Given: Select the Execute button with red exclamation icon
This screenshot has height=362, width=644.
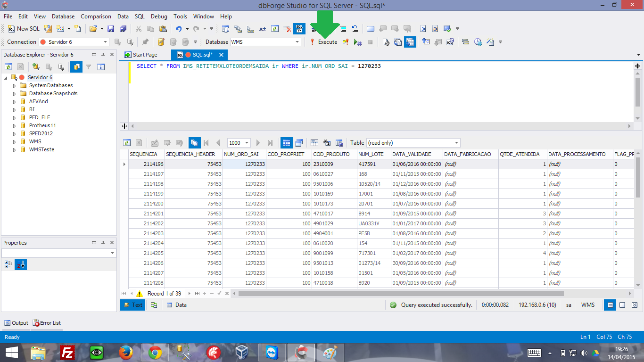Looking at the screenshot, I should click(x=323, y=41).
